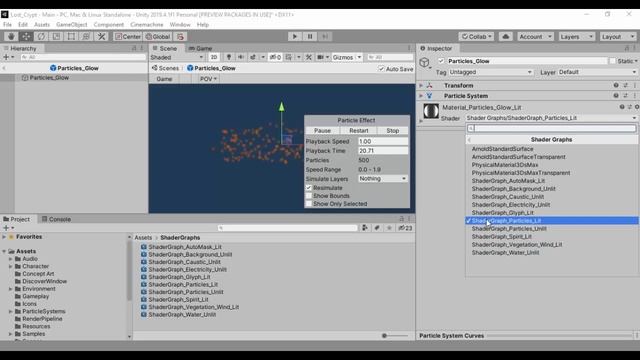Toggle the 2D scene view mode
640x360 pixels.
point(213,57)
